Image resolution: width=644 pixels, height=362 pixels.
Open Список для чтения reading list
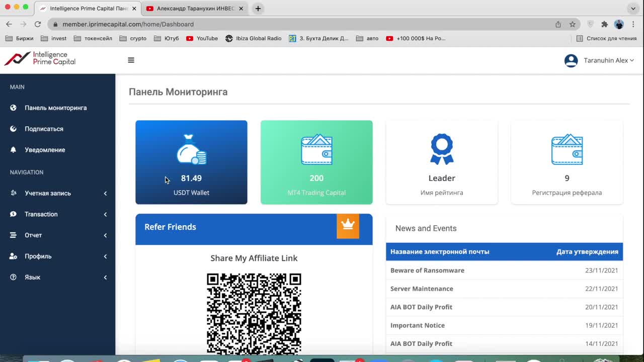point(607,38)
